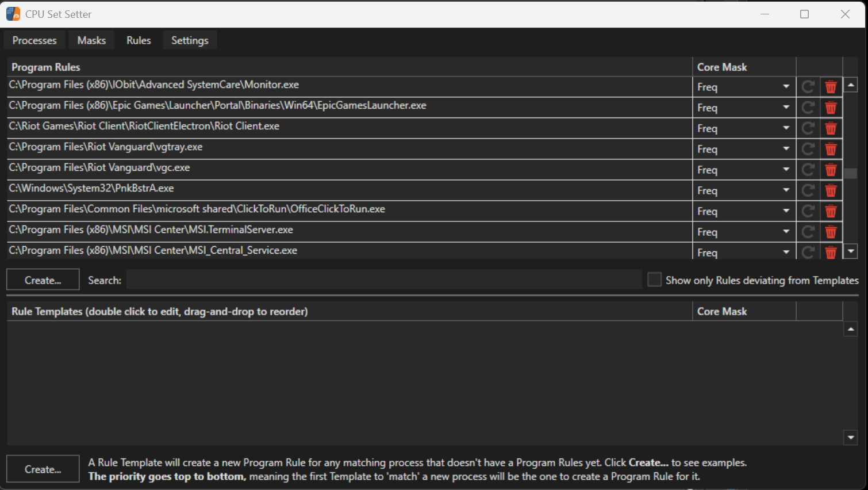This screenshot has width=868, height=490.
Task: Reset the PnkBstrA.exe rule mask
Action: [808, 190]
